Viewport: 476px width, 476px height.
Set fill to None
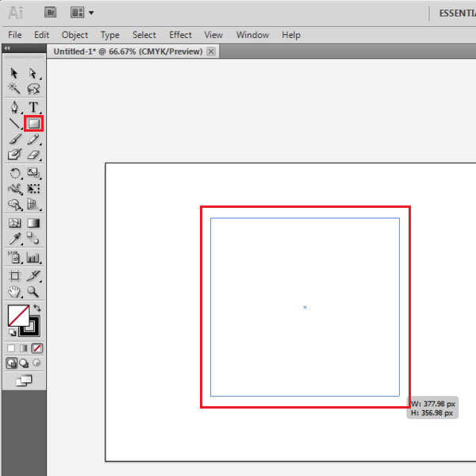(37, 348)
